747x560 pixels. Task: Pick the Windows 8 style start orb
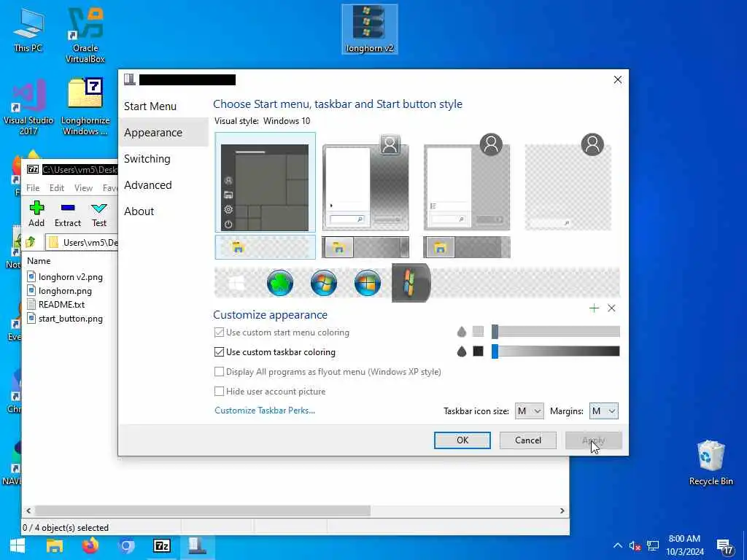(368, 284)
